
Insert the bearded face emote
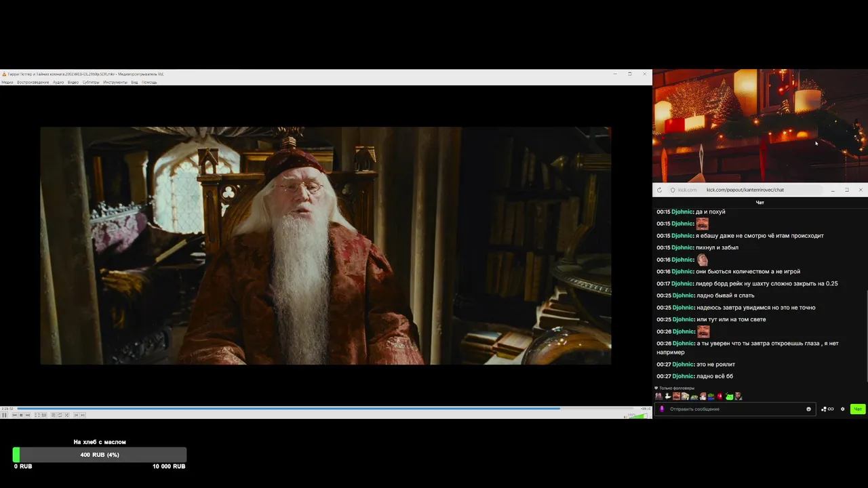coord(677,396)
